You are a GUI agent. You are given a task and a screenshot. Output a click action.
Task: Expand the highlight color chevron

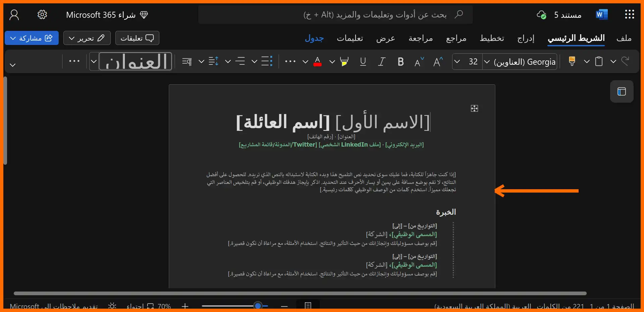click(x=332, y=62)
